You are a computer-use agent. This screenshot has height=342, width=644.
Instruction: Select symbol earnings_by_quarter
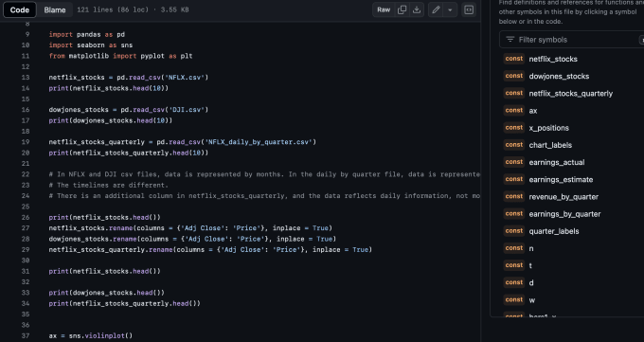click(x=564, y=214)
